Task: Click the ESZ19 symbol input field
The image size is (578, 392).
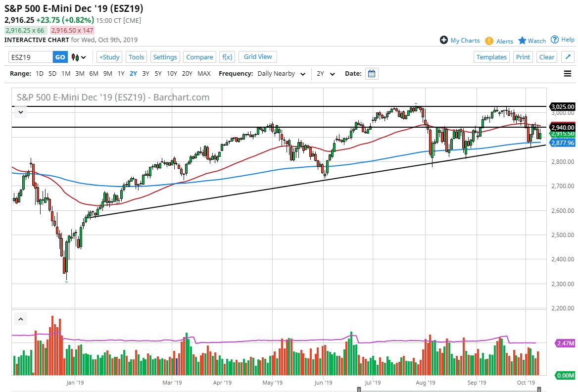Action: (x=30, y=57)
